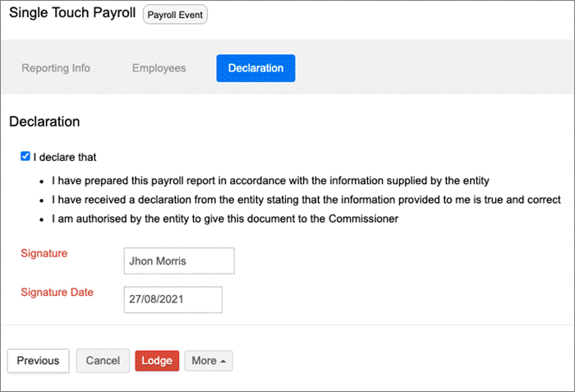The width and height of the screenshot is (575, 392).
Task: Click the 'received a declaration' statement
Action: point(306,200)
